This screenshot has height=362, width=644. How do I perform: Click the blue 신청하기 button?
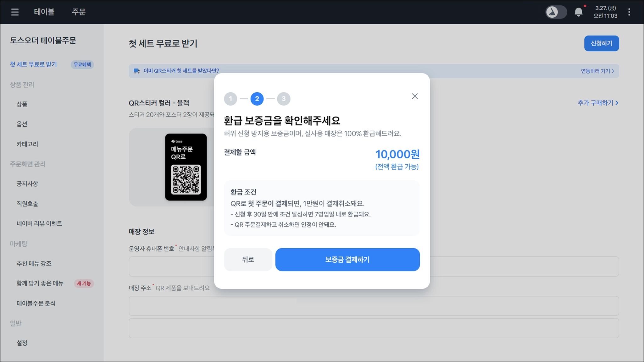click(601, 43)
